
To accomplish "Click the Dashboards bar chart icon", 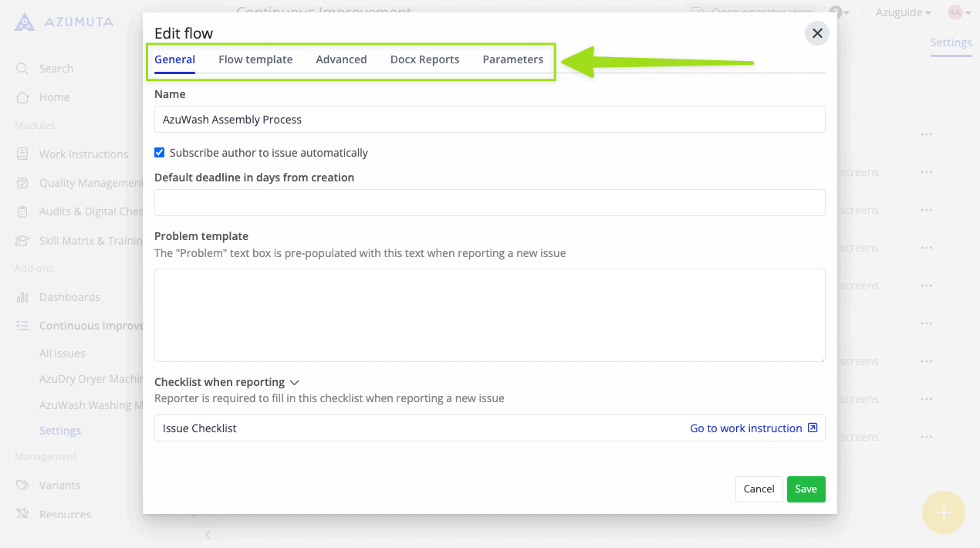I will pos(22,297).
